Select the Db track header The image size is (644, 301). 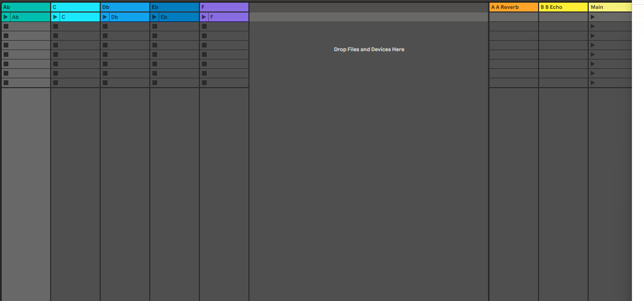coord(125,7)
